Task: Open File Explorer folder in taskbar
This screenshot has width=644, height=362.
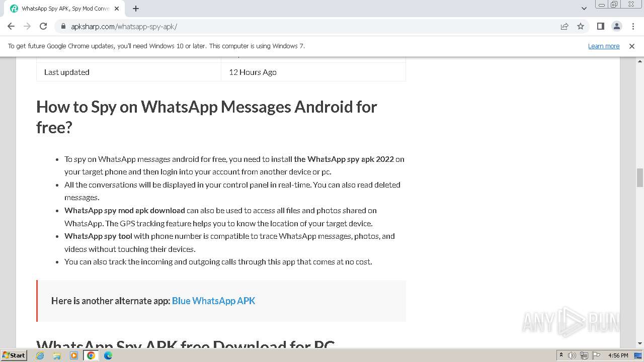Action: click(x=57, y=355)
